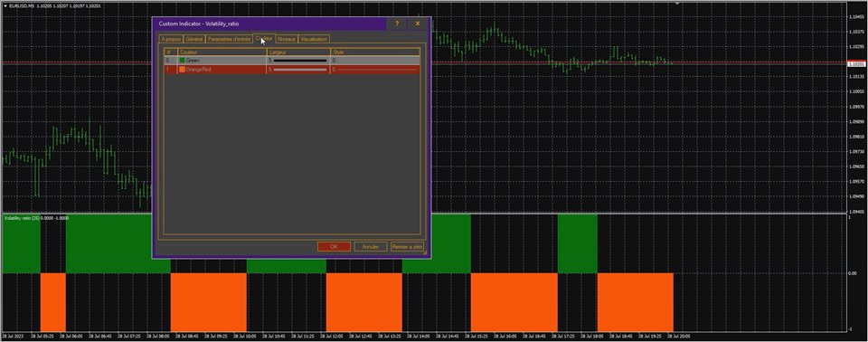Close the Custom Indicator dialog with the X

(418, 24)
